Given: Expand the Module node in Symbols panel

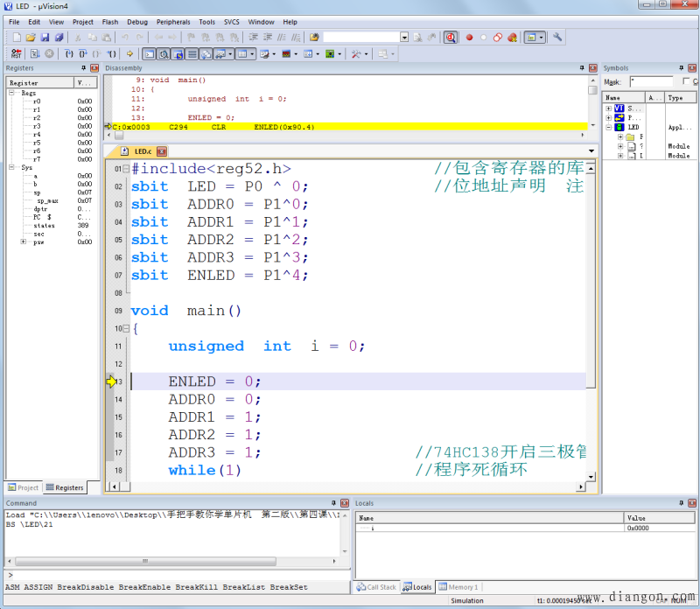Looking at the screenshot, I should 620,146.
